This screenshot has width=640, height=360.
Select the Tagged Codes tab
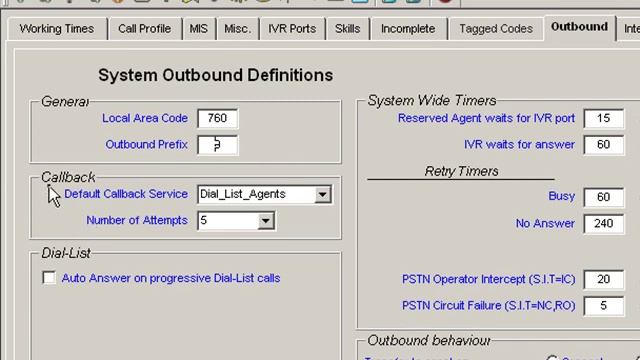(x=496, y=29)
